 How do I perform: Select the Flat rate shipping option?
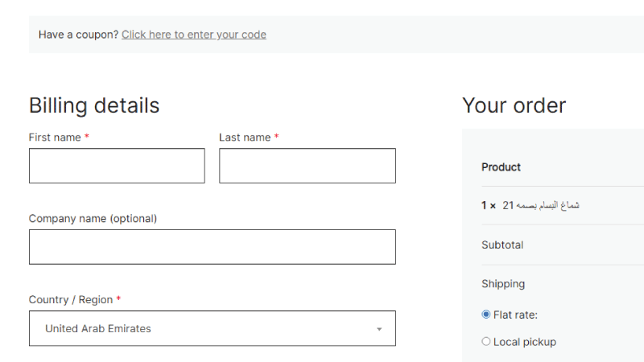(486, 315)
